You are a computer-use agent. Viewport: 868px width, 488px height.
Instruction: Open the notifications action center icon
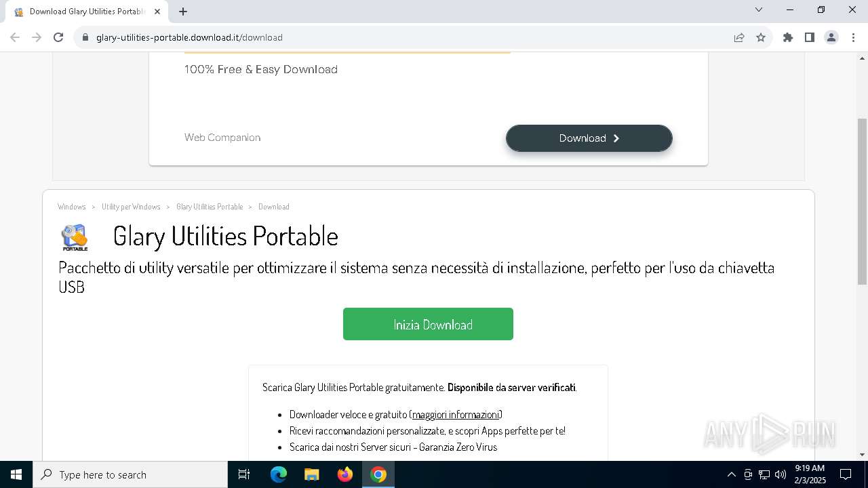(846, 474)
